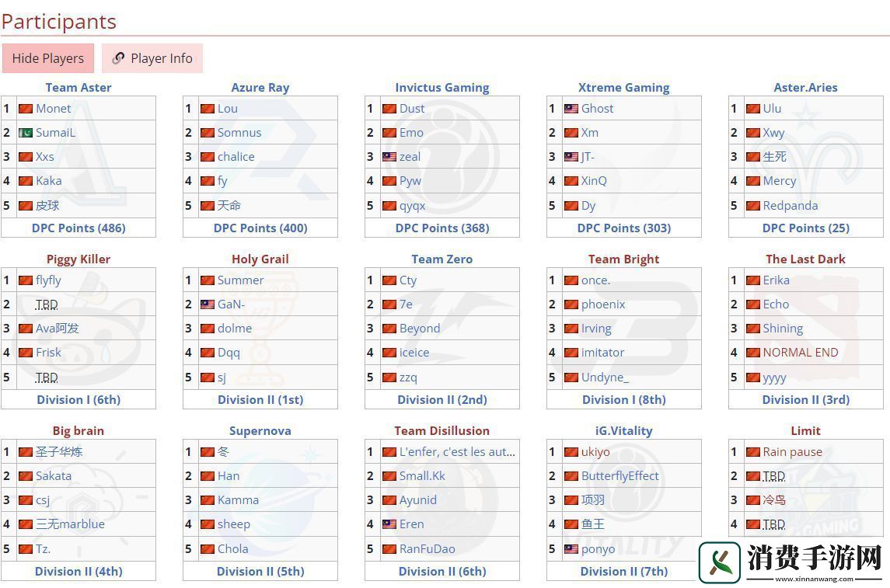Image resolution: width=890 pixels, height=588 pixels.
Task: Click the Division II (3rd) link
Action: click(x=805, y=400)
